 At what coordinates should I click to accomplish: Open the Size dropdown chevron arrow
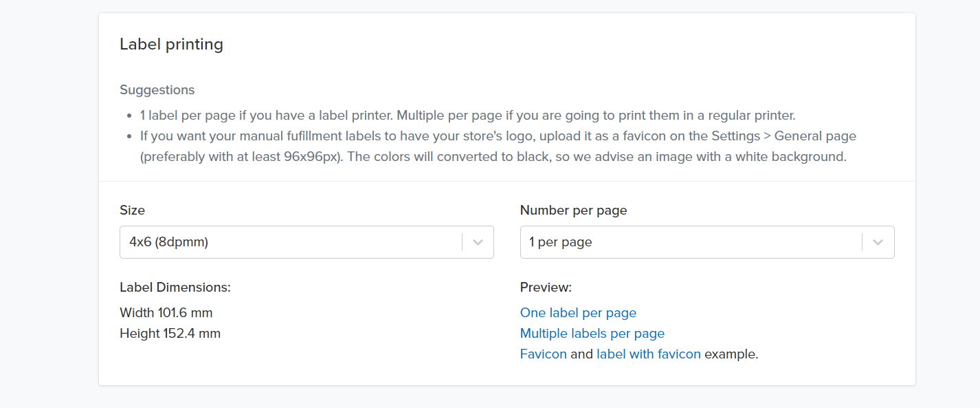pos(478,242)
